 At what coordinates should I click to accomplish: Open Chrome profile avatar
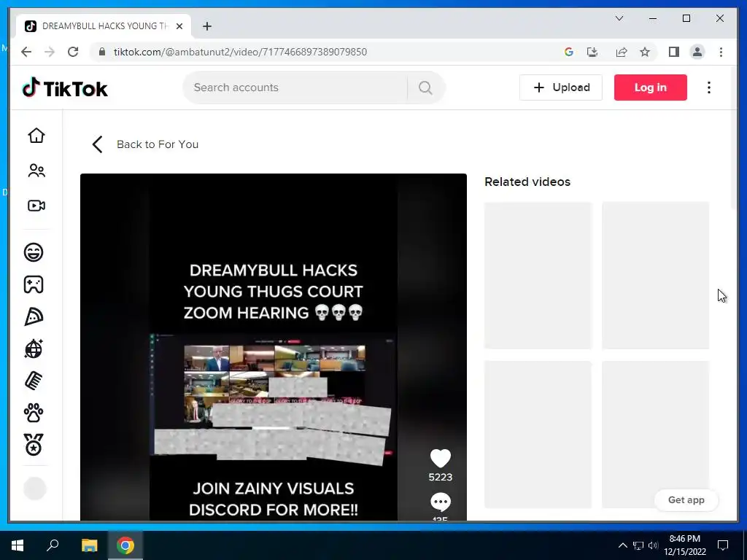(697, 52)
